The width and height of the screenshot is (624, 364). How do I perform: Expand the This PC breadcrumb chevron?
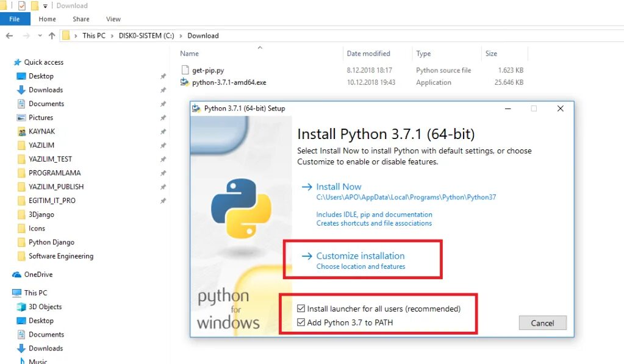click(112, 35)
